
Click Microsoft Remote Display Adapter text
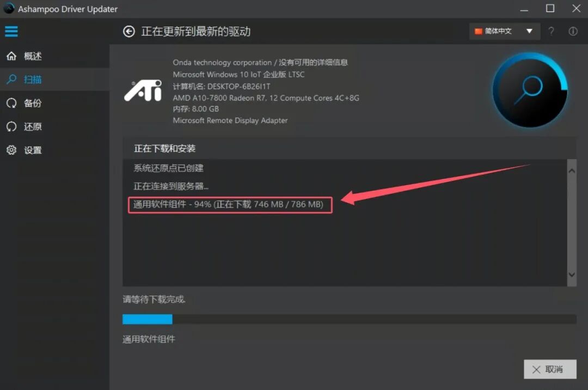[x=230, y=120]
